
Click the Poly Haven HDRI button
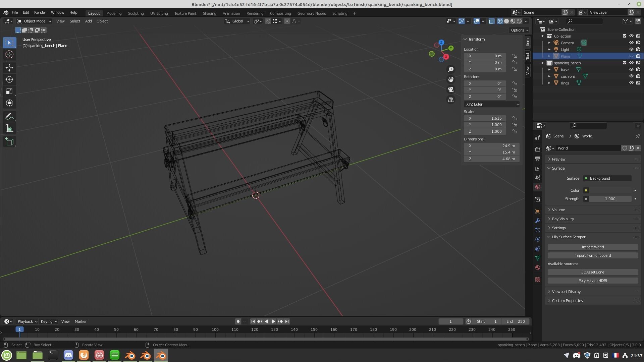(x=593, y=281)
